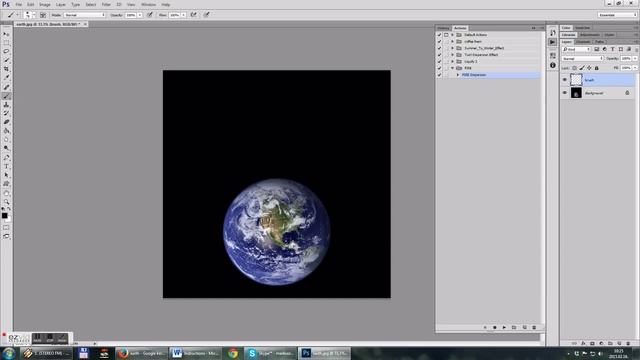Select the Magic Wand tool
Image resolution: width=640 pixels, height=360 pixels.
pyautogui.click(x=6, y=60)
